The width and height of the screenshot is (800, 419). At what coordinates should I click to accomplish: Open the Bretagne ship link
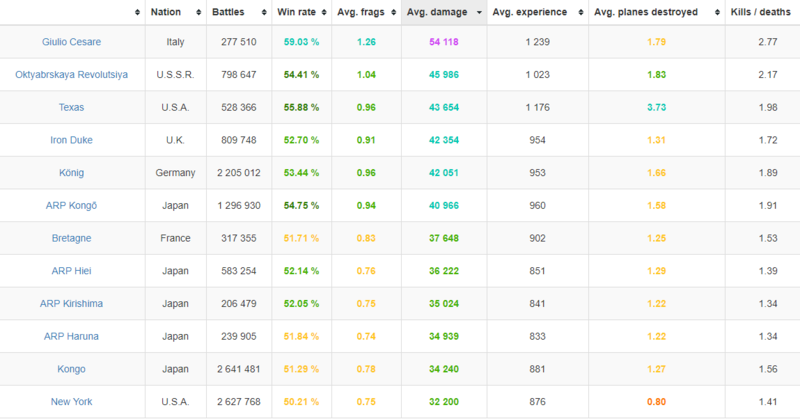point(71,238)
